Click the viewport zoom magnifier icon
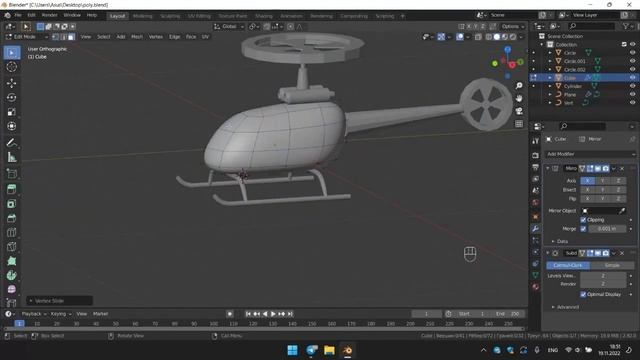Image resolution: width=640 pixels, height=360 pixels. click(519, 86)
